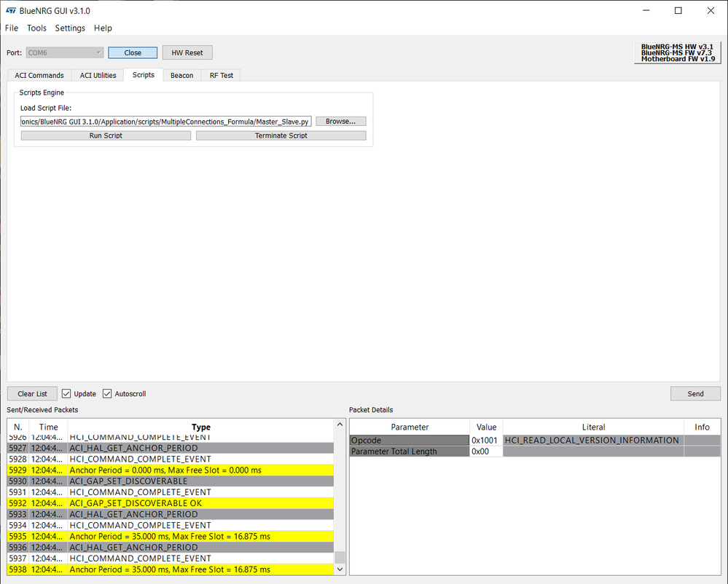Open the File menu
Image resolution: width=728 pixels, height=584 pixels.
pyautogui.click(x=12, y=28)
